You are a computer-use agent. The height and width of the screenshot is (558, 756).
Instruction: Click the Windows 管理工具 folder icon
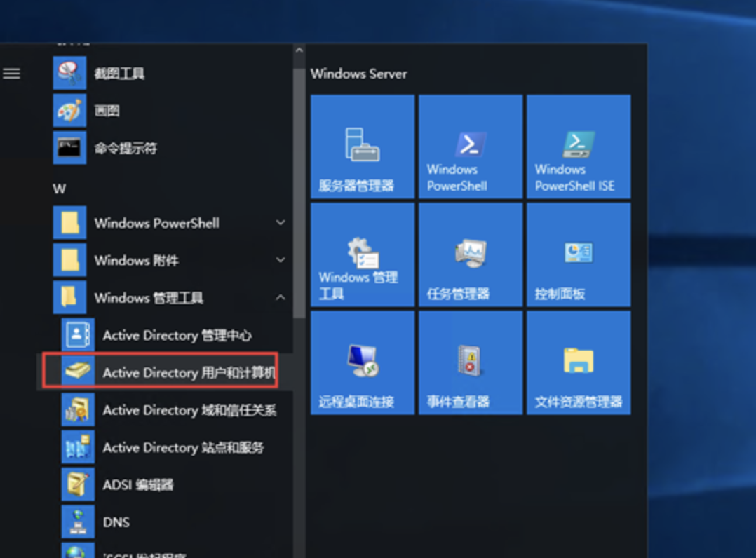(x=69, y=297)
